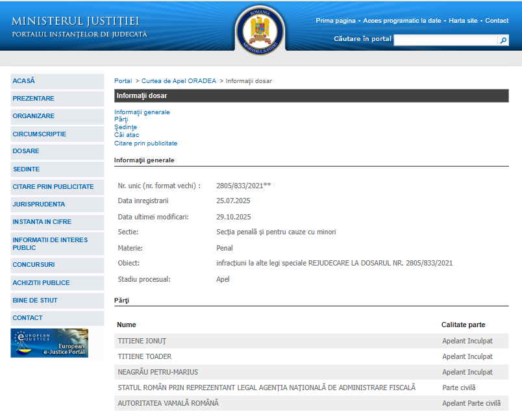Open the header Contact link
522x420 pixels.
click(x=497, y=21)
